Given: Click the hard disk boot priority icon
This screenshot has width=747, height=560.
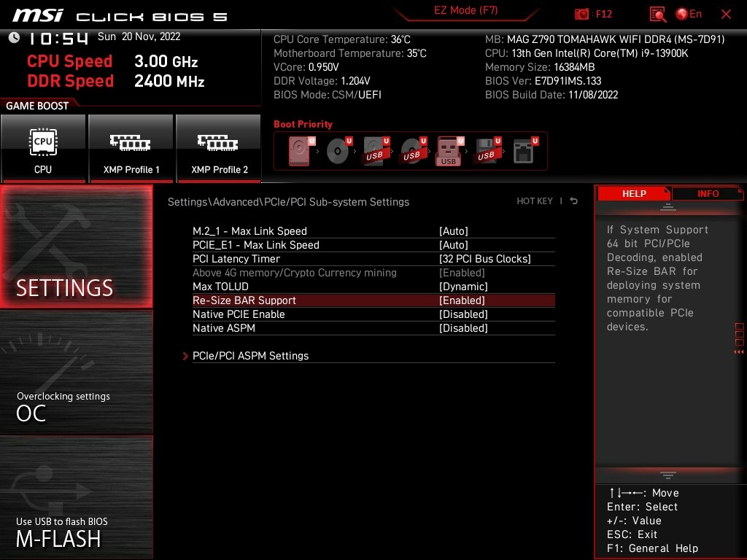Looking at the screenshot, I should [x=299, y=152].
